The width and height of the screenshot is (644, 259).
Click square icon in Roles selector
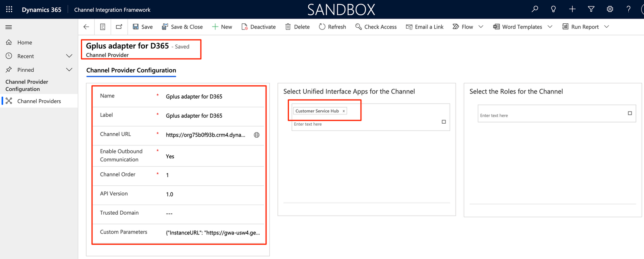tap(630, 113)
